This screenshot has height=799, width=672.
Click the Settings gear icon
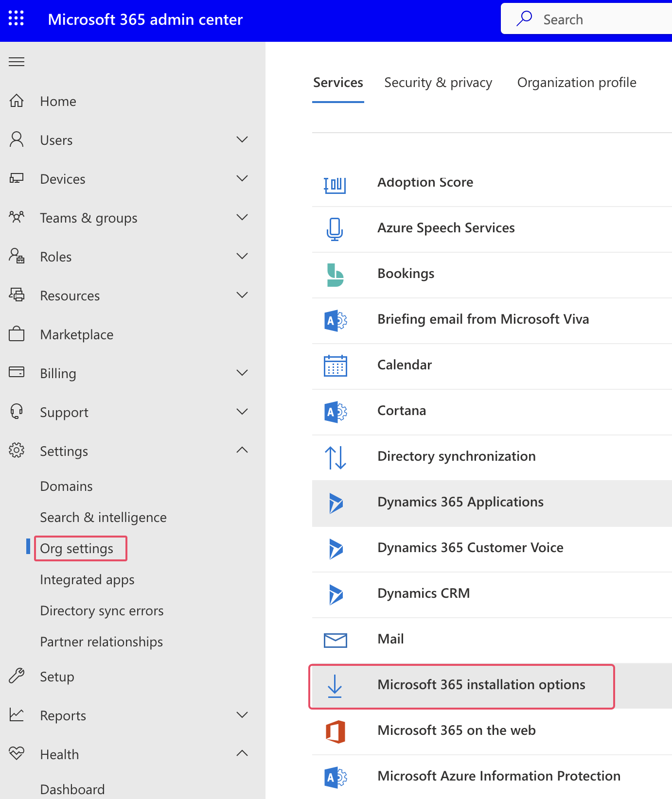coord(17,450)
